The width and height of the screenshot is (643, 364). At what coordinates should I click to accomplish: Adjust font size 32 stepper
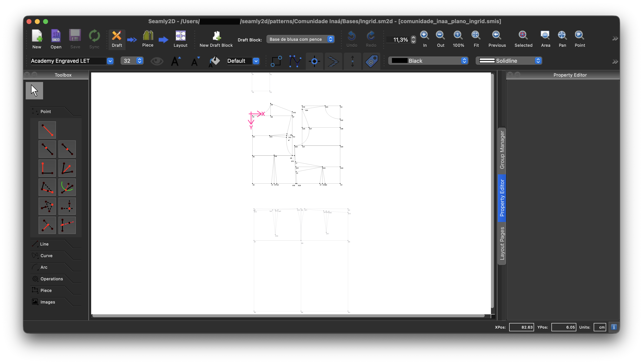click(140, 61)
